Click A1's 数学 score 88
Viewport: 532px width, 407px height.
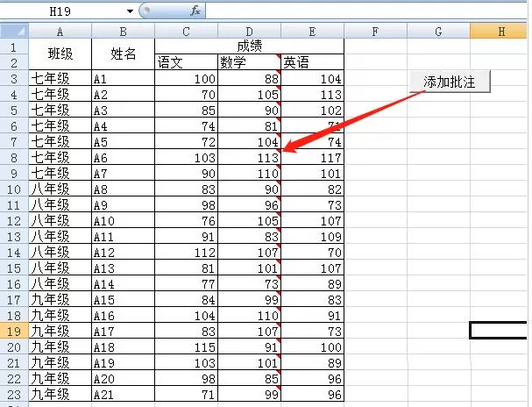coord(250,78)
